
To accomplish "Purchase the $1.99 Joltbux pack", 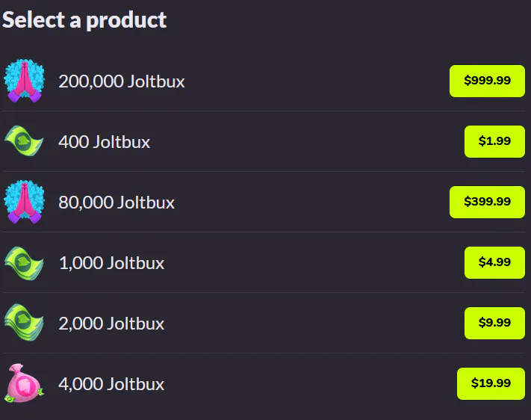I will [494, 141].
